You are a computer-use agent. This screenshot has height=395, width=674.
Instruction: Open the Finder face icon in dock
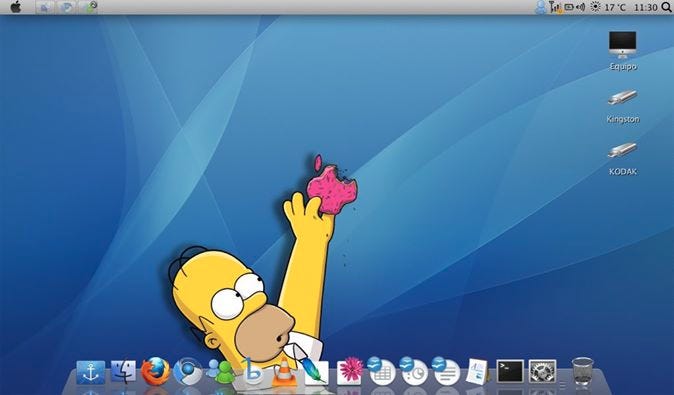[124, 372]
